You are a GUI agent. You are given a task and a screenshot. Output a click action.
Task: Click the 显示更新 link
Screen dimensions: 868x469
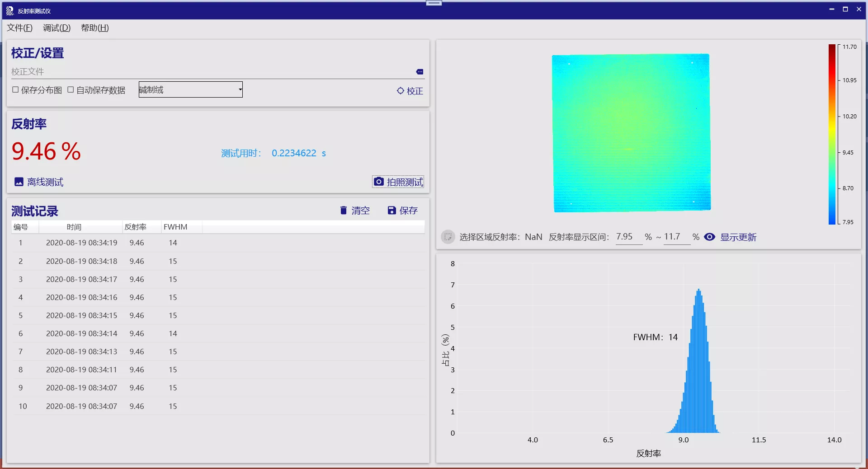click(x=738, y=237)
